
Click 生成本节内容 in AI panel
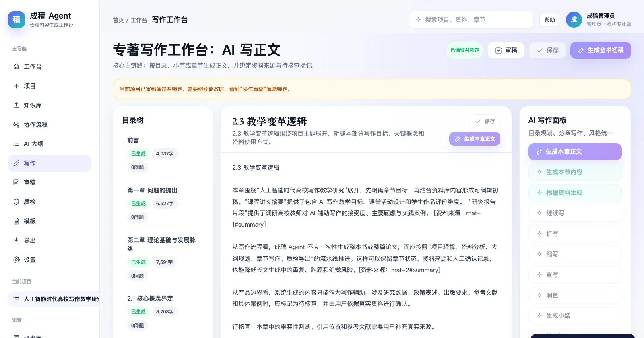click(x=575, y=172)
